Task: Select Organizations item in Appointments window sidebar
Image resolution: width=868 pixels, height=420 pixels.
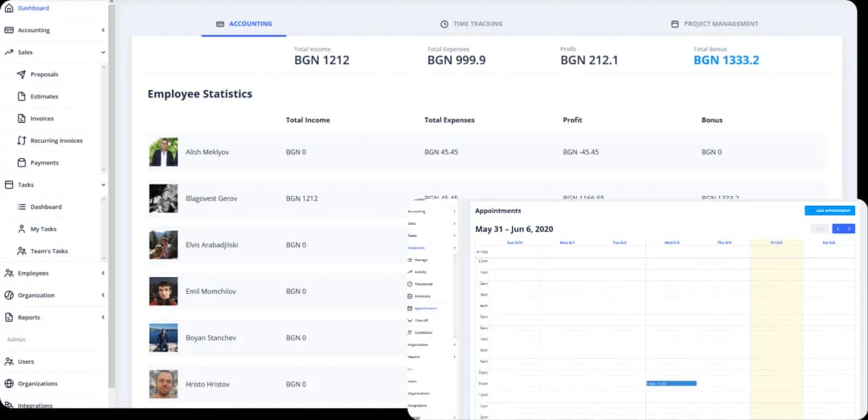Action: pos(419,393)
